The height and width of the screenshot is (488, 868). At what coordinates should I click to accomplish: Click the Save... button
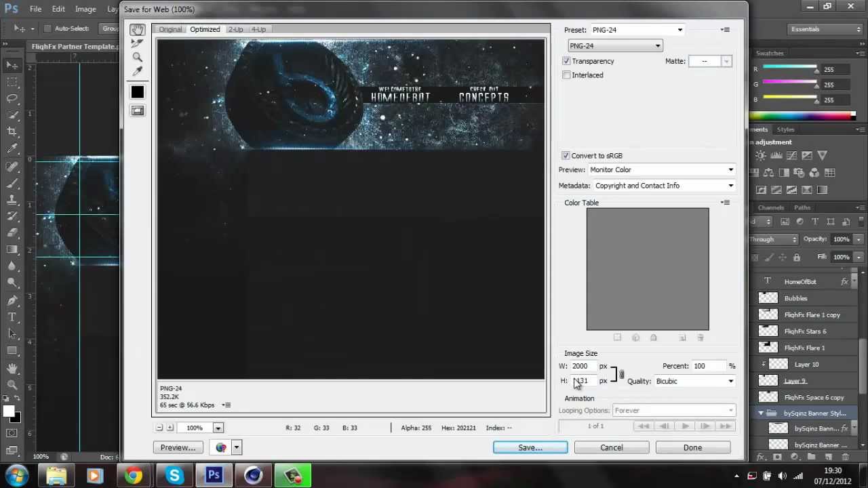530,447
